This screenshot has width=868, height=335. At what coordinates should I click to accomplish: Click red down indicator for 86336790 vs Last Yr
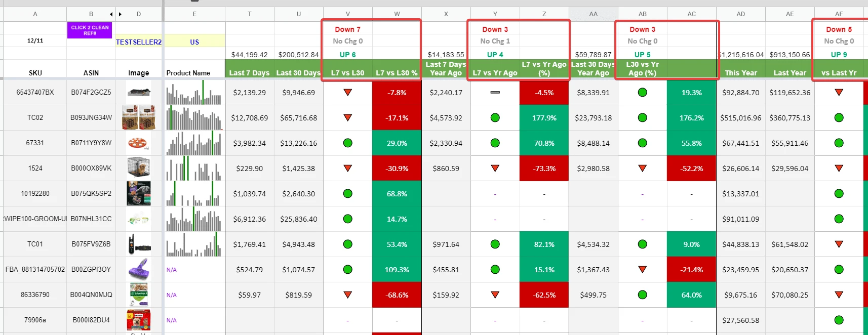click(x=839, y=295)
